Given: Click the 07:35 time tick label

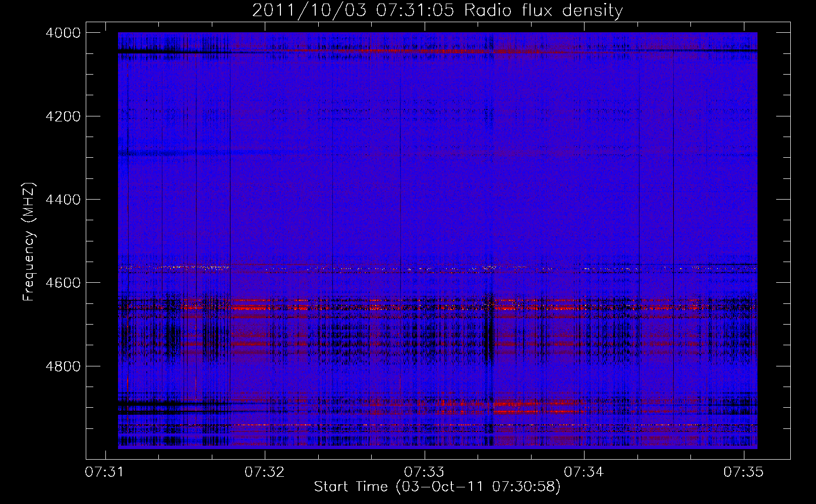Looking at the screenshot, I should point(743,472).
